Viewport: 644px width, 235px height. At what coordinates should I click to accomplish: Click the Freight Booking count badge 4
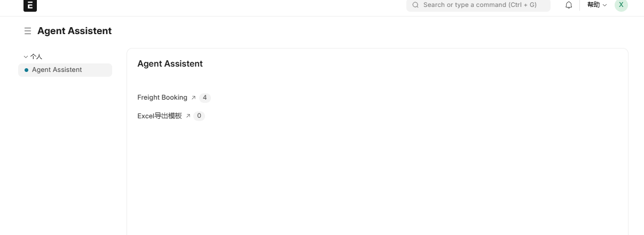coord(205,98)
